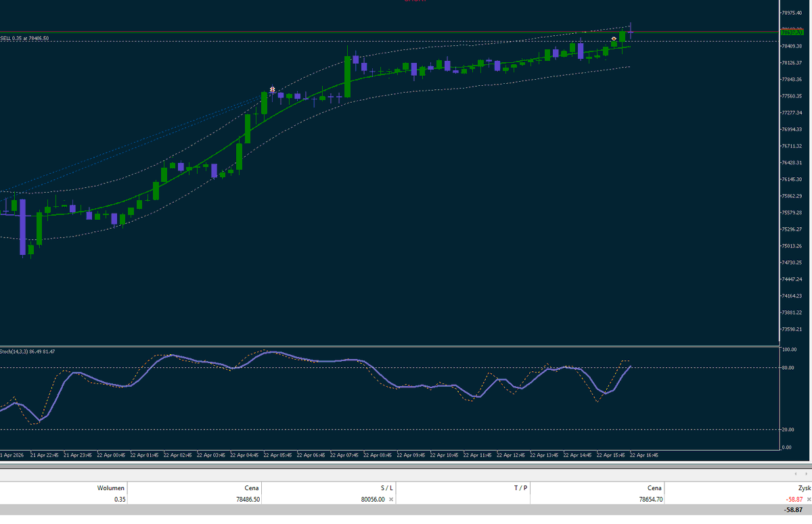Click the bold total -58.87 in the summary row

point(793,510)
